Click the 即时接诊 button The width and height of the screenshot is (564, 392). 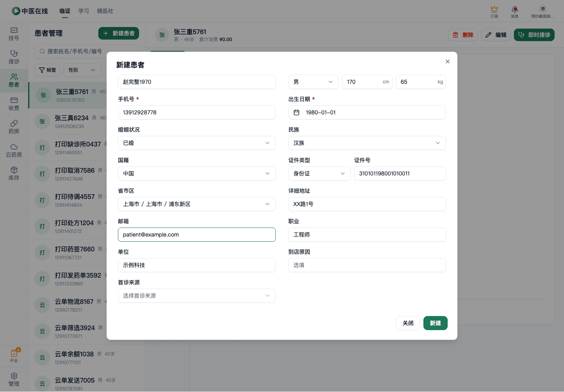534,35
